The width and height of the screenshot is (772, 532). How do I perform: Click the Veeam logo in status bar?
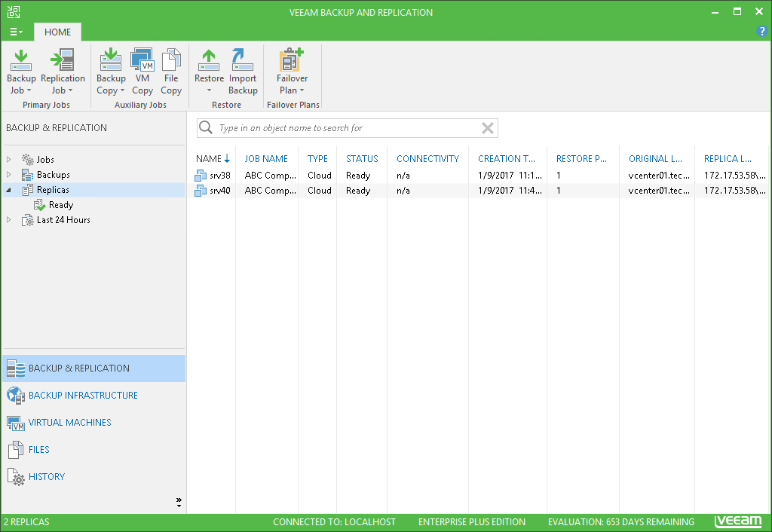(738, 521)
